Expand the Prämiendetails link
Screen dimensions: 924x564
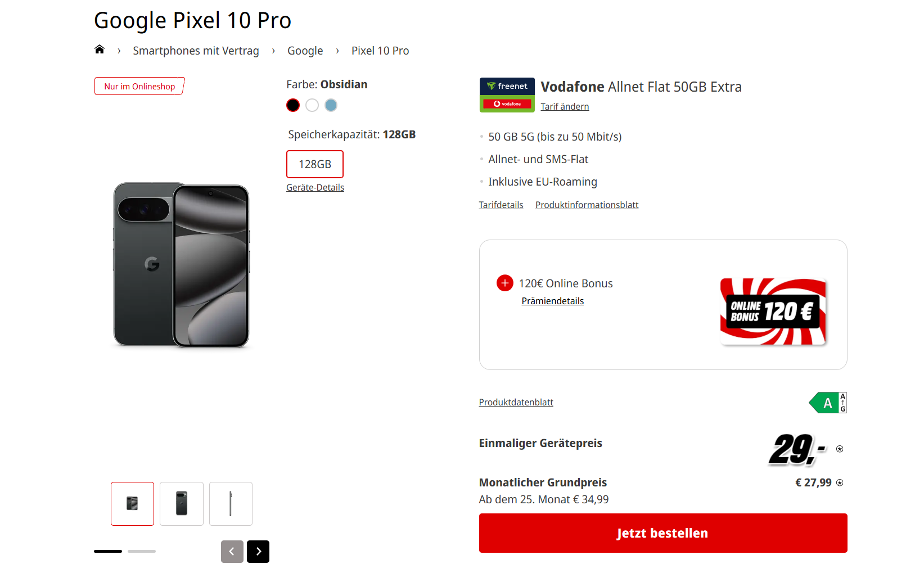click(x=552, y=301)
